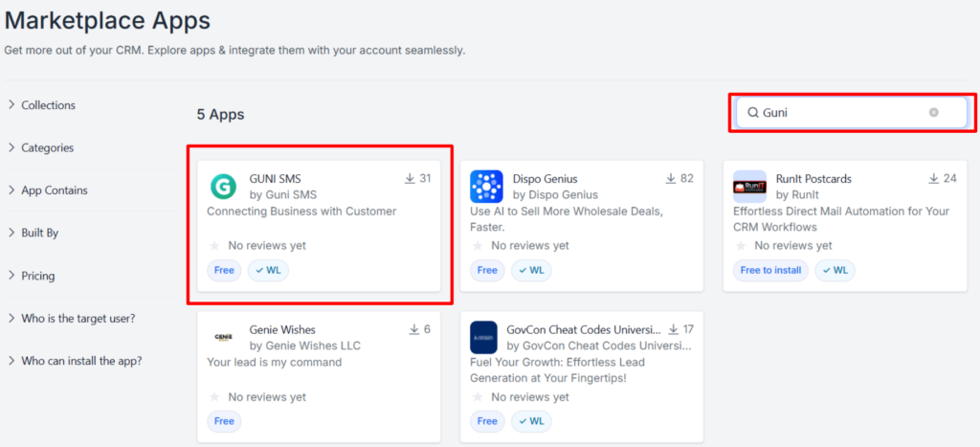The width and height of the screenshot is (980, 447).
Task: Click the download icon on RunIt Postcards
Action: coord(934,179)
